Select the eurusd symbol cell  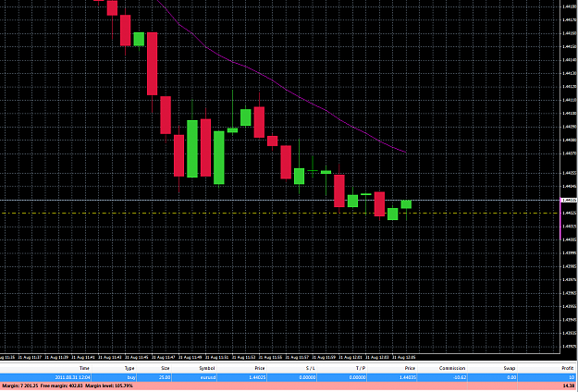[208, 377]
